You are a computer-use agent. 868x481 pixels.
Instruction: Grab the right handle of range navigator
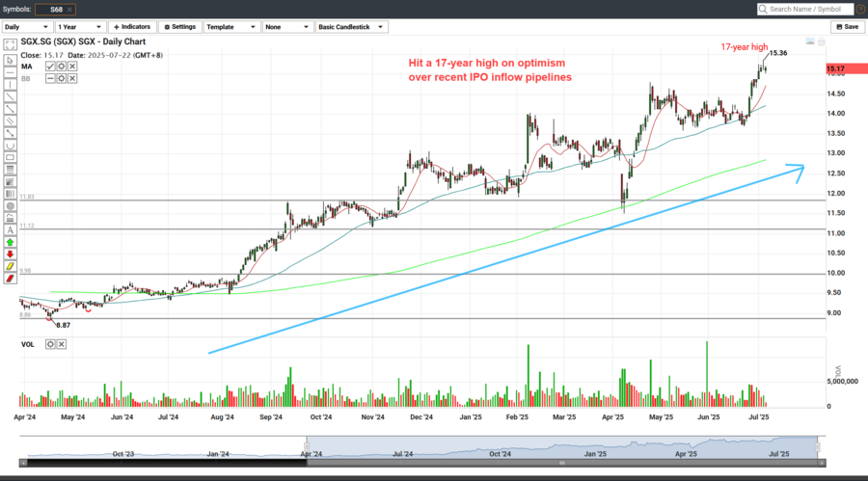coord(818,446)
